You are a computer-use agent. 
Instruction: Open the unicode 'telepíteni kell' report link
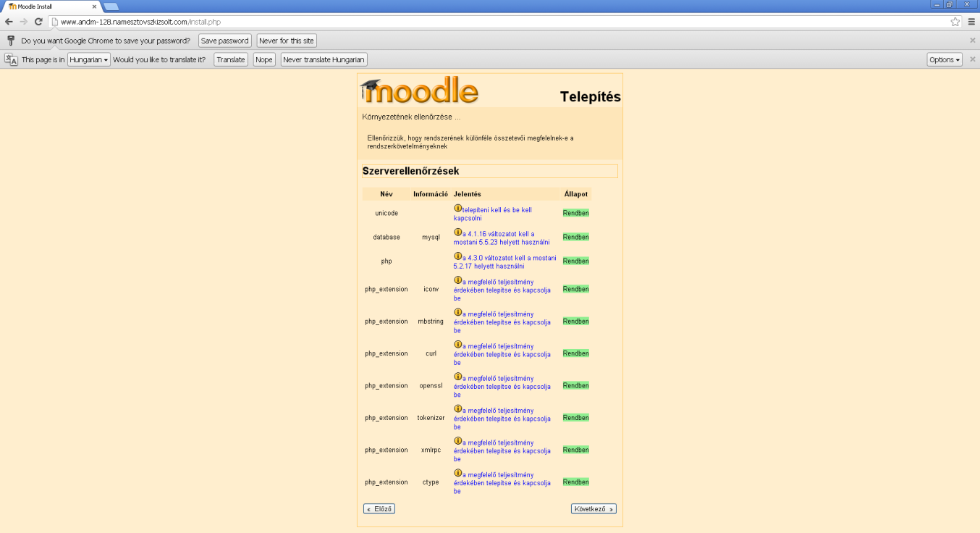[493, 214]
